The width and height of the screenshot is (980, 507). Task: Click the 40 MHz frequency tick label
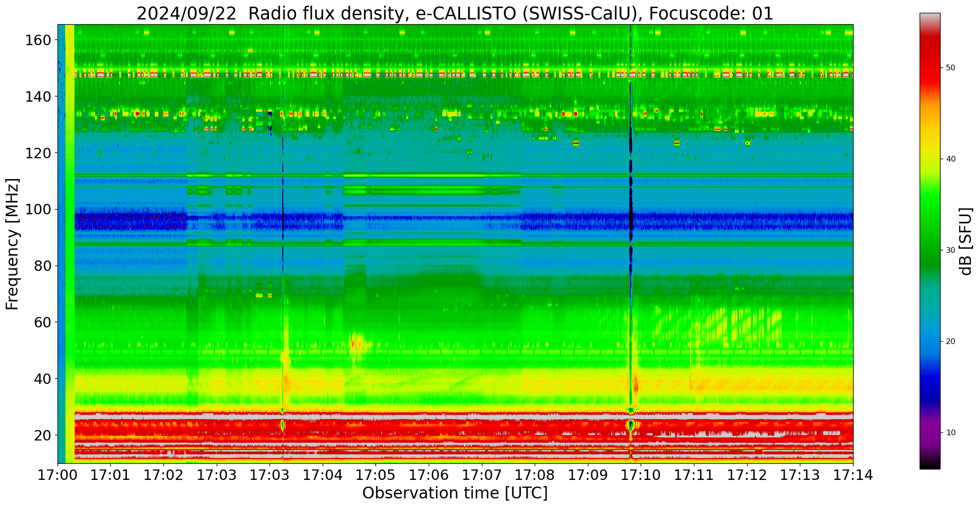click(42, 379)
